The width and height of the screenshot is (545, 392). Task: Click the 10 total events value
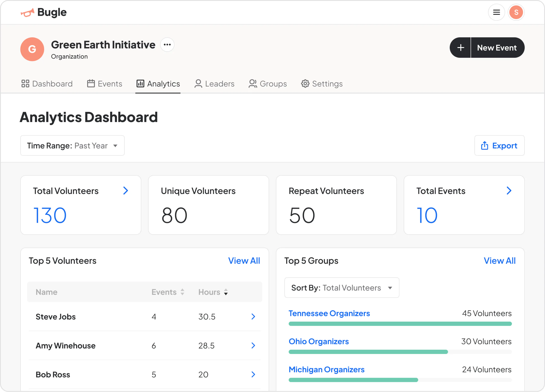tap(427, 215)
